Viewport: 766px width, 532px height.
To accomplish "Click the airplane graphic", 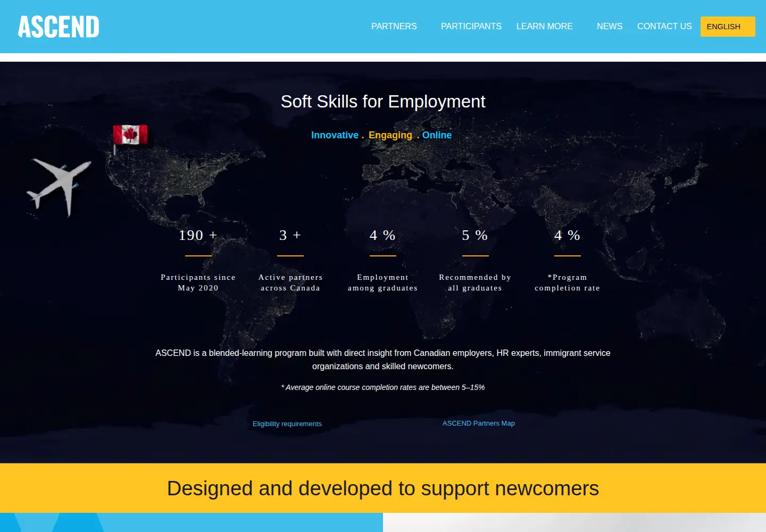I will click(x=59, y=187).
